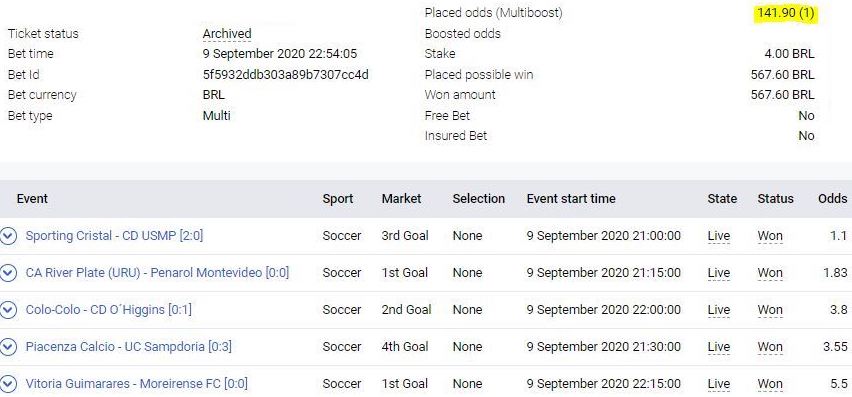Expand the Vitoria Guimaraes row chevron
The height and width of the screenshot is (397, 852).
coord(8,384)
